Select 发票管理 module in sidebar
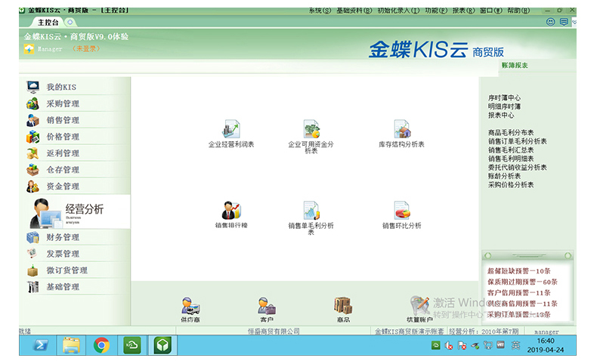 coord(75,254)
